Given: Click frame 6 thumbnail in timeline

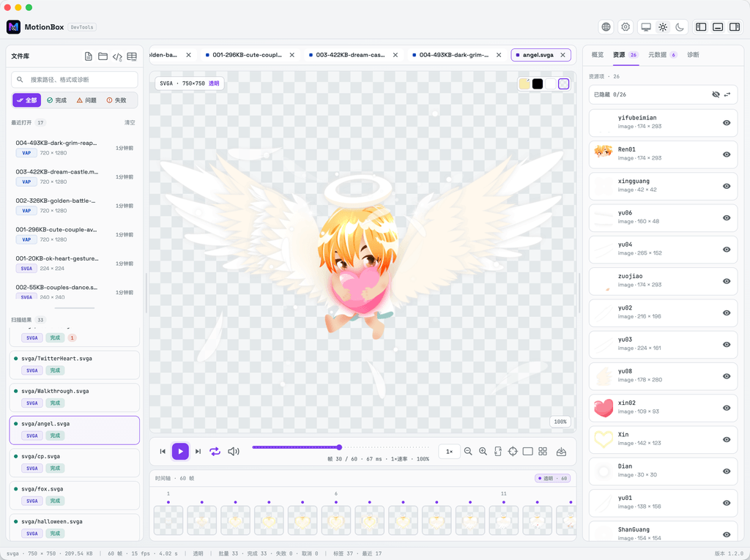Looking at the screenshot, I should [335, 520].
